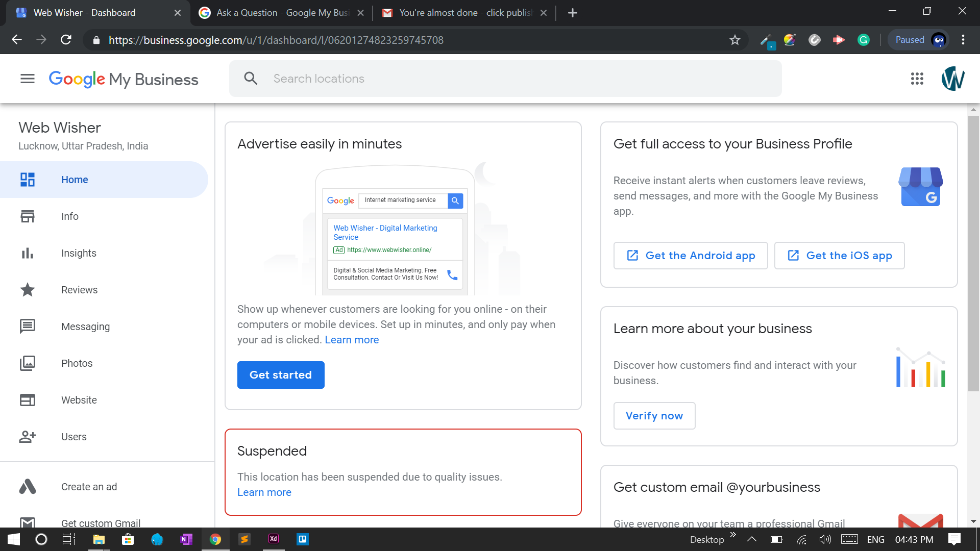Viewport: 980px width, 551px height.
Task: Open the Photos section
Action: click(x=77, y=363)
